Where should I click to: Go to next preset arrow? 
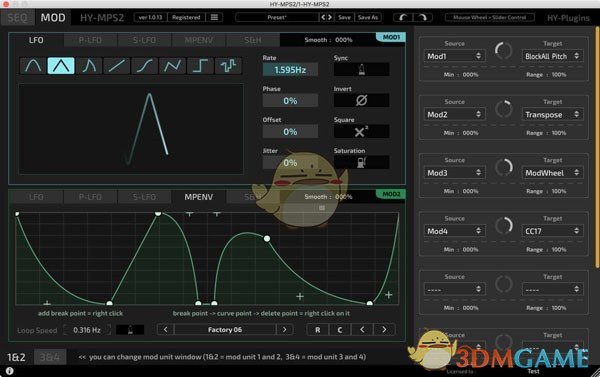pos(330,17)
